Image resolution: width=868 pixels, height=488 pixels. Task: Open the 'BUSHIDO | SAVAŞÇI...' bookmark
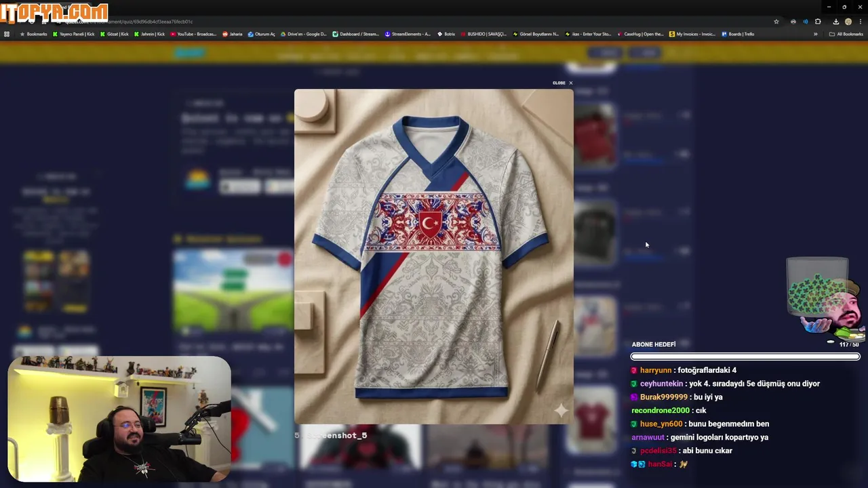point(484,34)
